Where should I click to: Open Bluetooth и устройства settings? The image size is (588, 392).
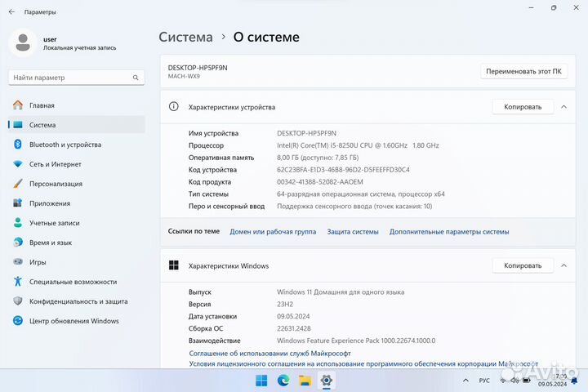pyautogui.click(x=76, y=145)
